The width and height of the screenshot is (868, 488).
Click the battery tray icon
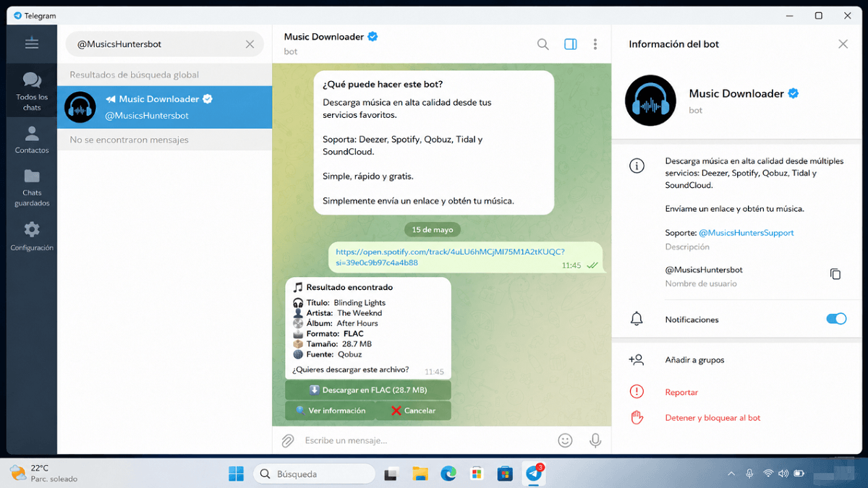point(800,474)
